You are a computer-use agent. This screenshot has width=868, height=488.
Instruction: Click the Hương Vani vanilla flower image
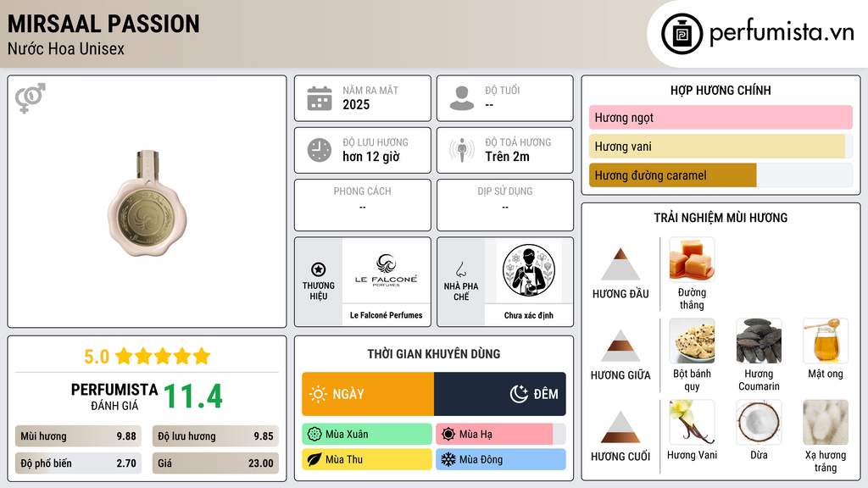pyautogui.click(x=692, y=422)
